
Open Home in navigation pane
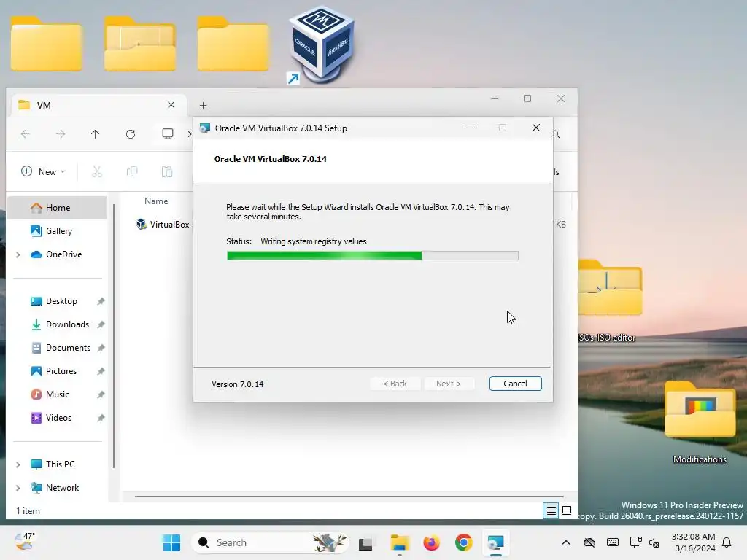coord(57,208)
